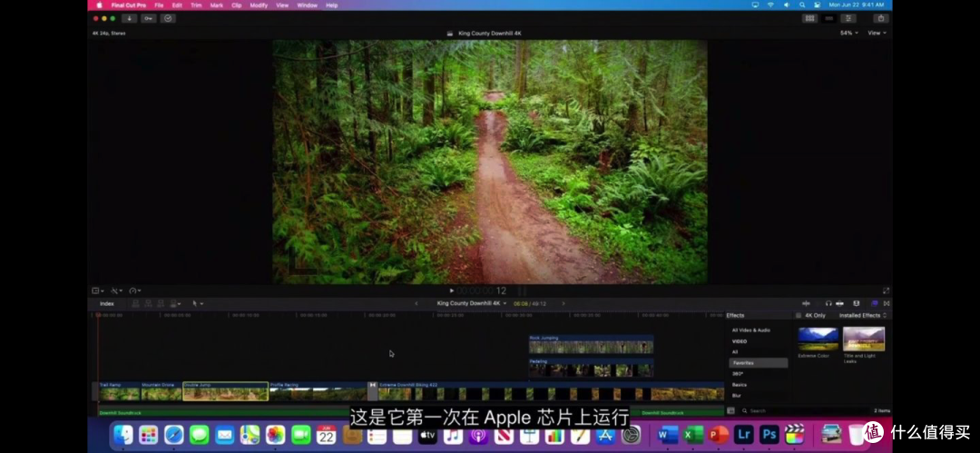The height and width of the screenshot is (453, 980).
Task: Select the Favorites effects category
Action: [758, 363]
